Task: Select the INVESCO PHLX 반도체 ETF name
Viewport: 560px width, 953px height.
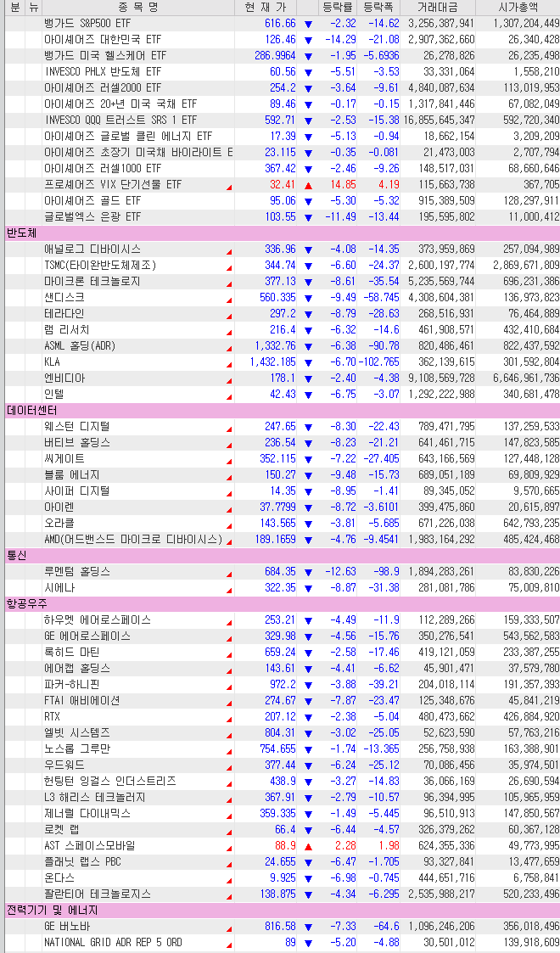Action: coord(103,72)
